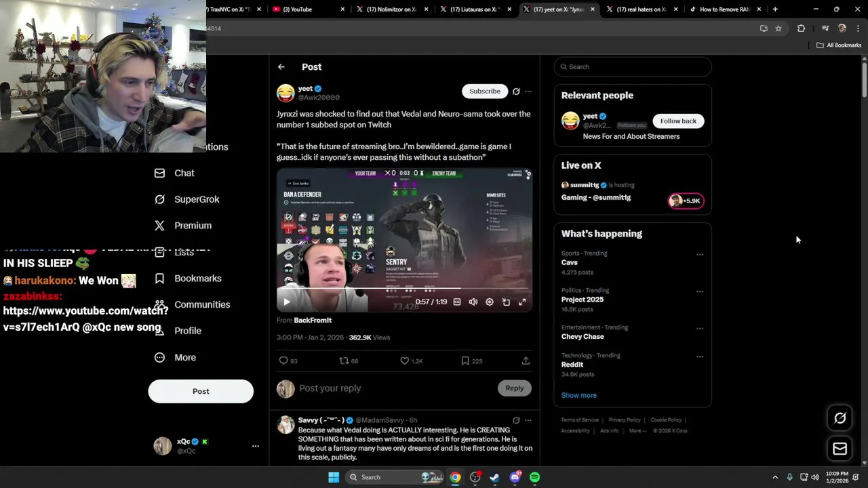Viewport: 868px width, 488px height.
Task: Open a new browser tab
Action: click(775, 9)
